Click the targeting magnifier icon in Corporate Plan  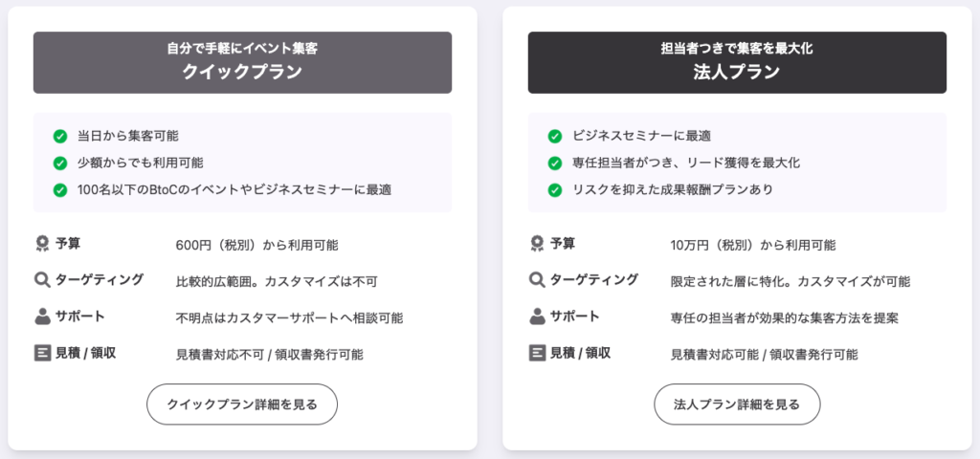click(537, 280)
